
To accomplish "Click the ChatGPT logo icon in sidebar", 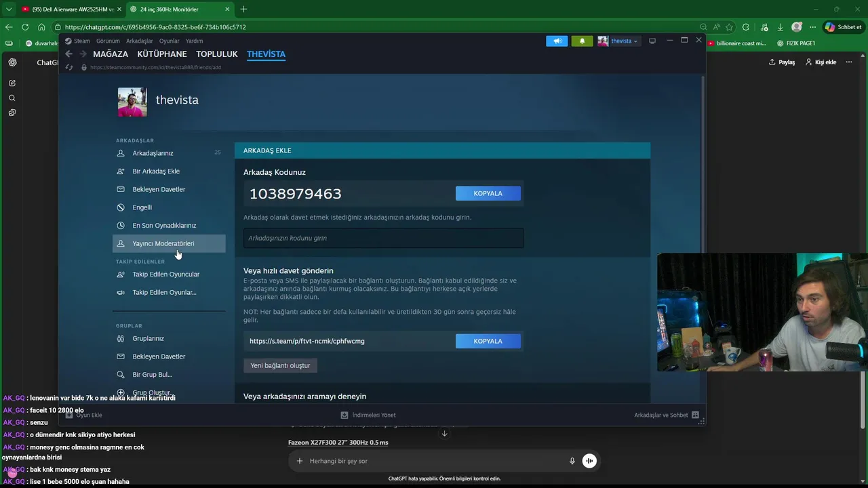I will point(12,62).
